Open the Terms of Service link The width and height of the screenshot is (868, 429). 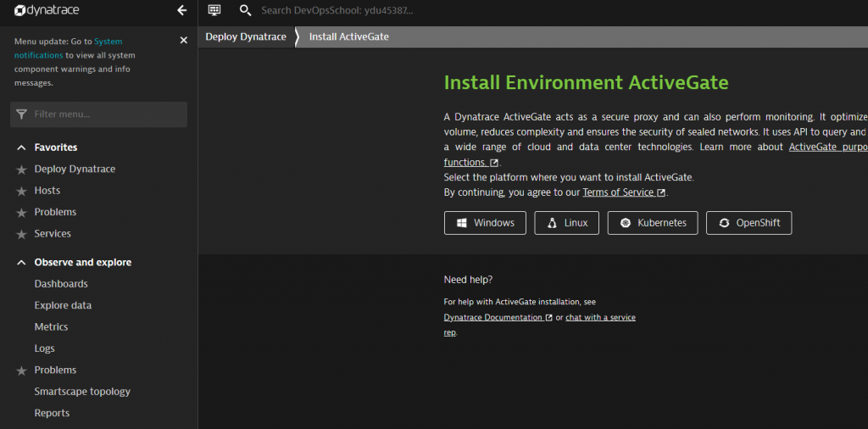618,192
